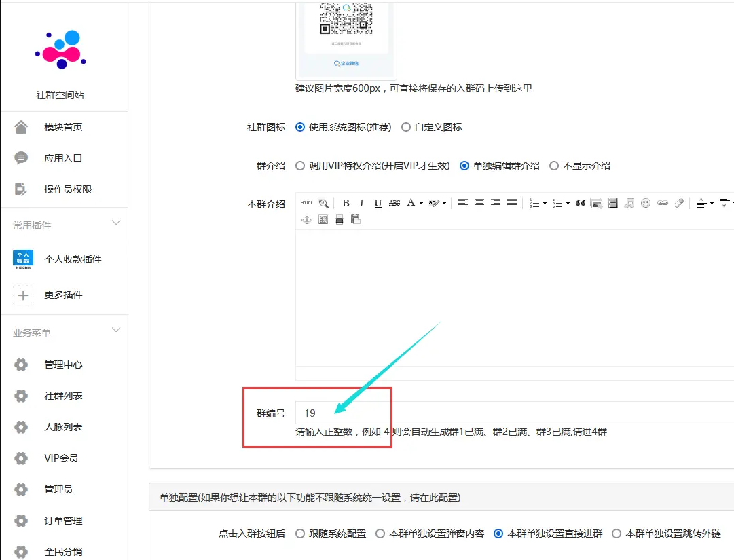The height and width of the screenshot is (560, 734).
Task: Click the 社群空间站 colorful logo
Action: (x=60, y=50)
